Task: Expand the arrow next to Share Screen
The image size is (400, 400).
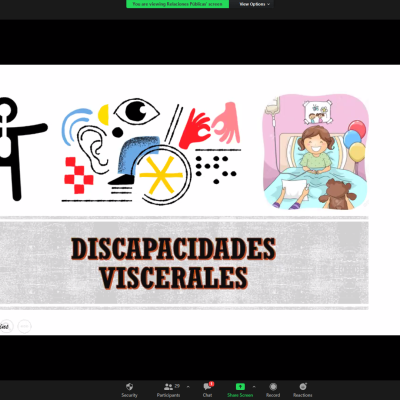Action: pos(254,387)
